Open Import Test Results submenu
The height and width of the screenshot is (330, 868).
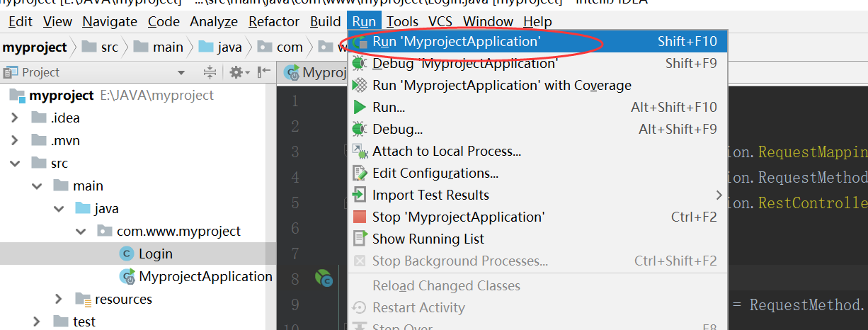coord(538,195)
